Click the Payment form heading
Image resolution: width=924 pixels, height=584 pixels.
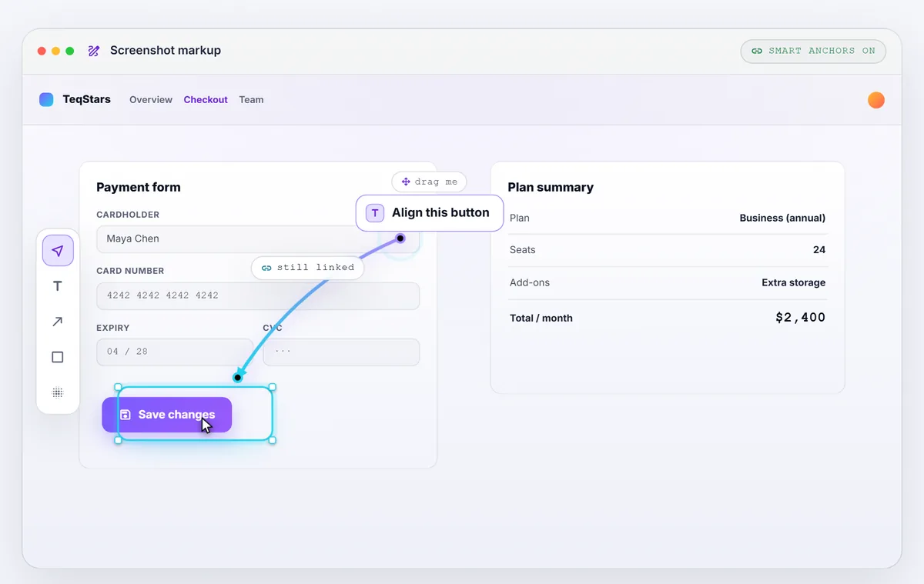139,187
